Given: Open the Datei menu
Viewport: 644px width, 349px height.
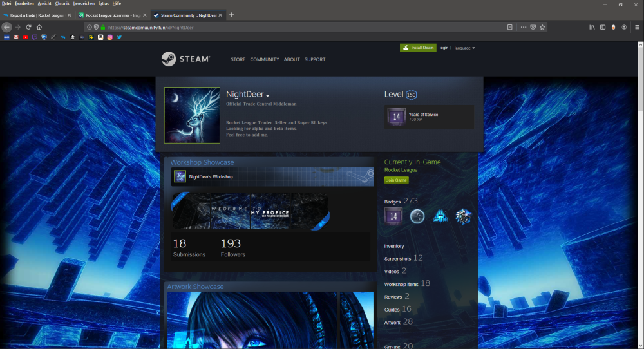Looking at the screenshot, I should (6, 3).
